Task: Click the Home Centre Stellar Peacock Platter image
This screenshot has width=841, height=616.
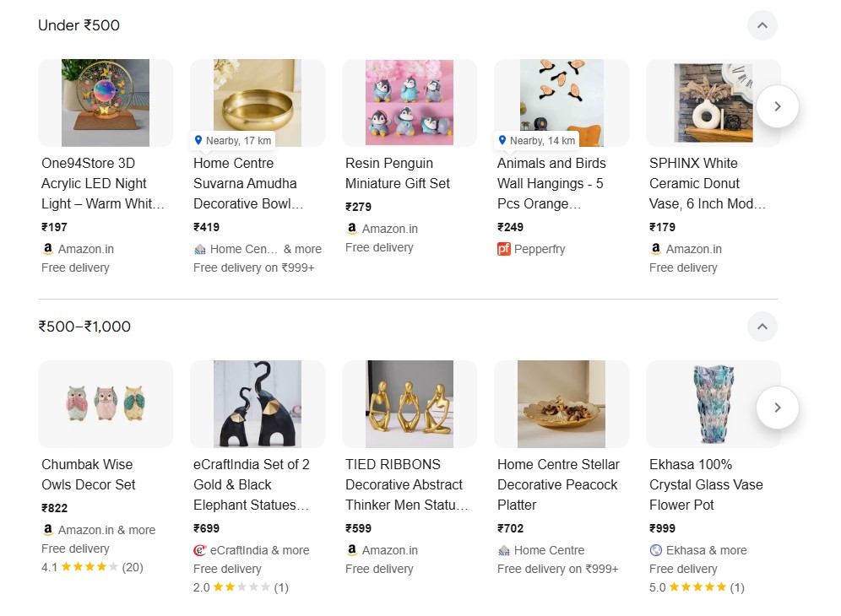Action: point(561,403)
